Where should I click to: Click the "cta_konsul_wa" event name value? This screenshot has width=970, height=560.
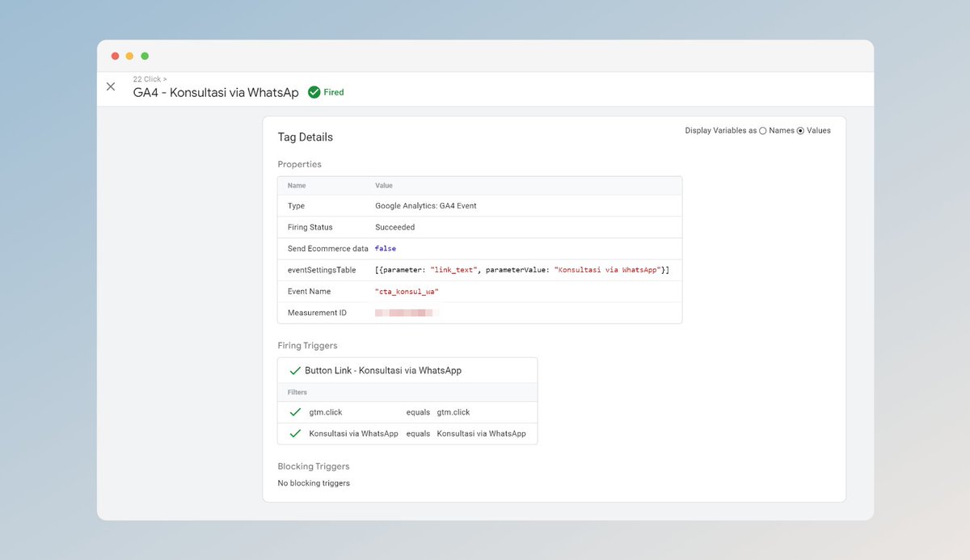[x=407, y=291]
